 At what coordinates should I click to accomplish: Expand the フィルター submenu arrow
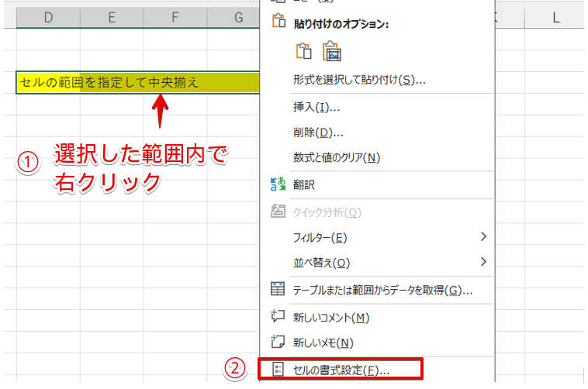(x=484, y=236)
